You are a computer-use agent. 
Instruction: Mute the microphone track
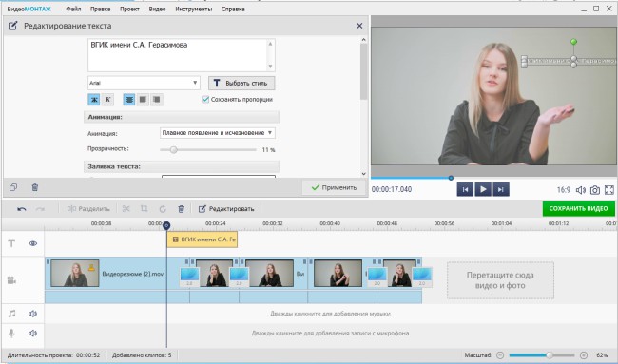tap(32, 334)
